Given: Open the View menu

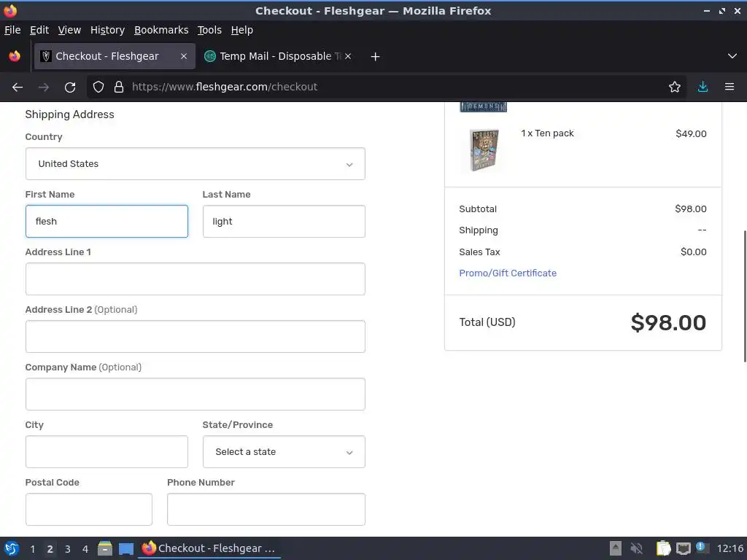Looking at the screenshot, I should tap(69, 30).
